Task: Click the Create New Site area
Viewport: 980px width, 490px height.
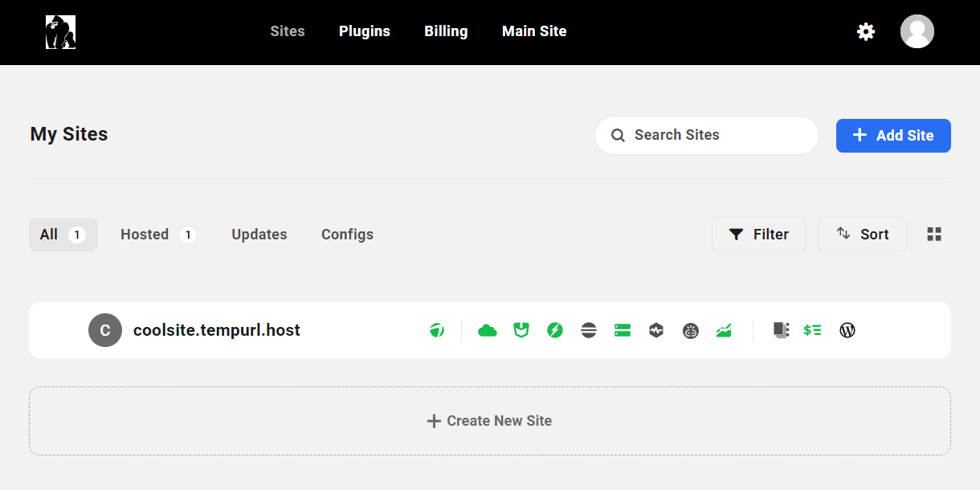Action: click(x=490, y=421)
